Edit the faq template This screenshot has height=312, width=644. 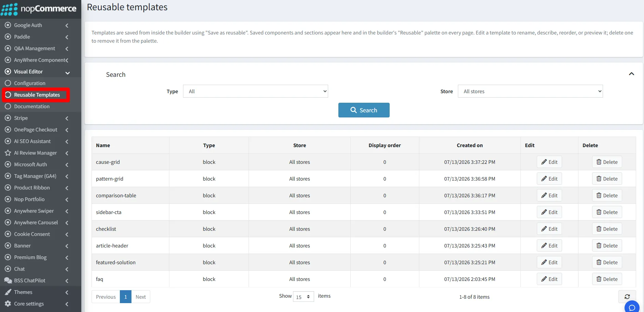click(x=549, y=279)
